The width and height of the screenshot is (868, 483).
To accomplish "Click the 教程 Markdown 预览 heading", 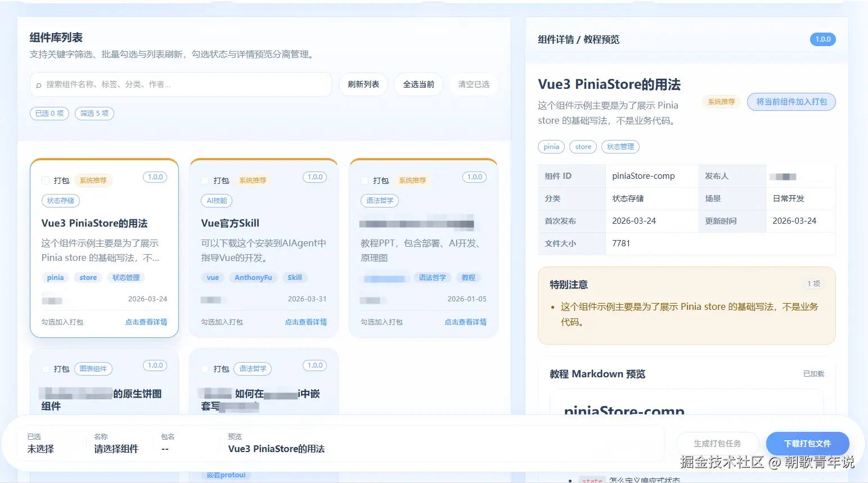I will coord(597,374).
